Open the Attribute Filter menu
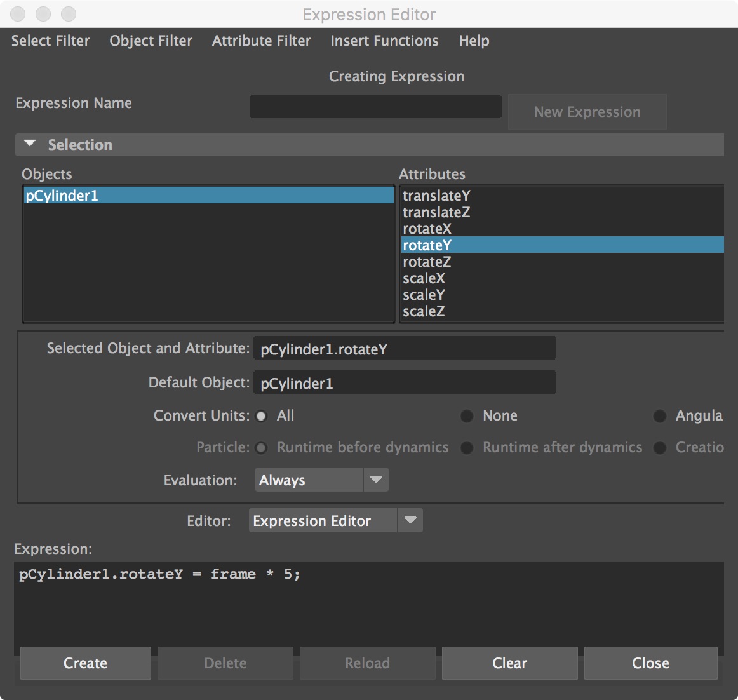Screen dimensions: 738x700 [x=261, y=41]
